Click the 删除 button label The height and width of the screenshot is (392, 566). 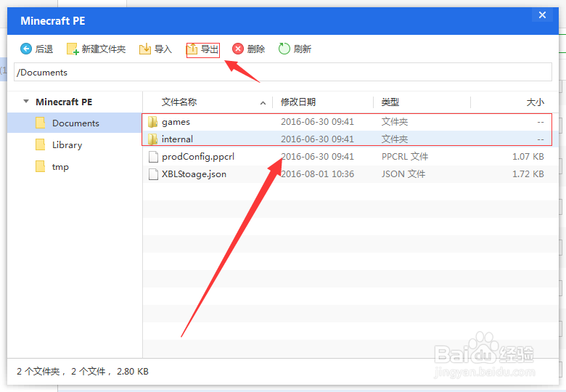[256, 49]
